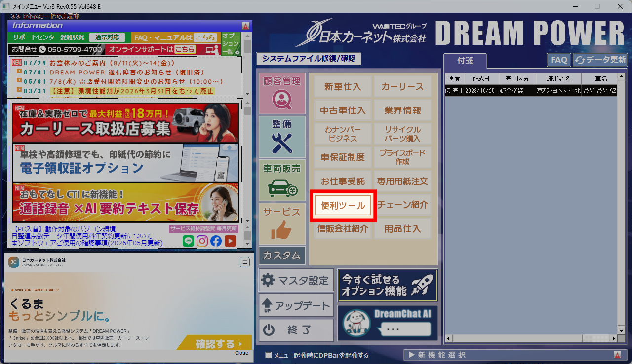Click the Facebook icon
The image size is (632, 364).
point(216,241)
